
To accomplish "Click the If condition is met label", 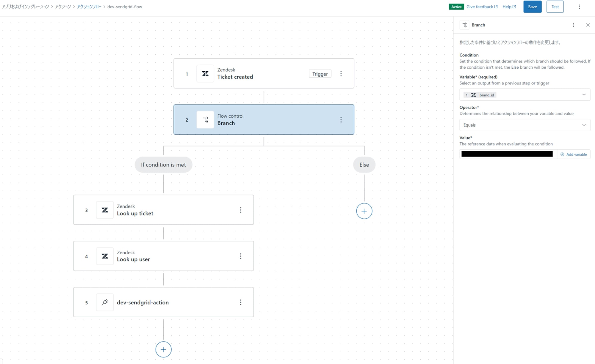I will pos(163,165).
